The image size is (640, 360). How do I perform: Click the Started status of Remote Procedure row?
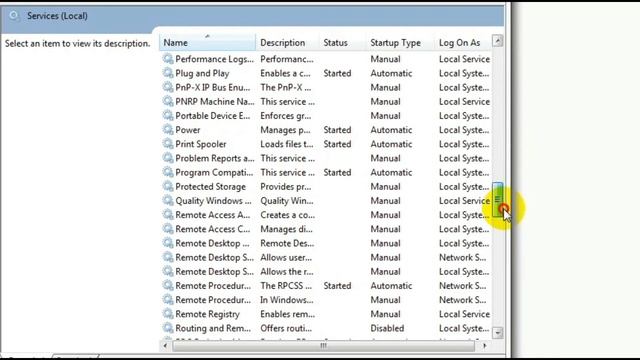point(337,286)
